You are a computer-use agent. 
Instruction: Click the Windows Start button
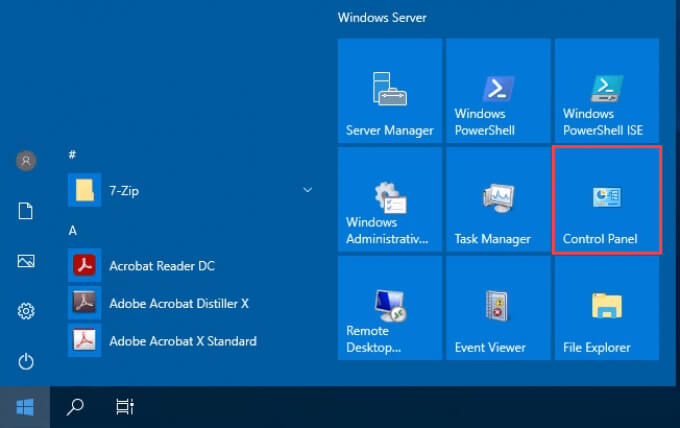tap(25, 407)
